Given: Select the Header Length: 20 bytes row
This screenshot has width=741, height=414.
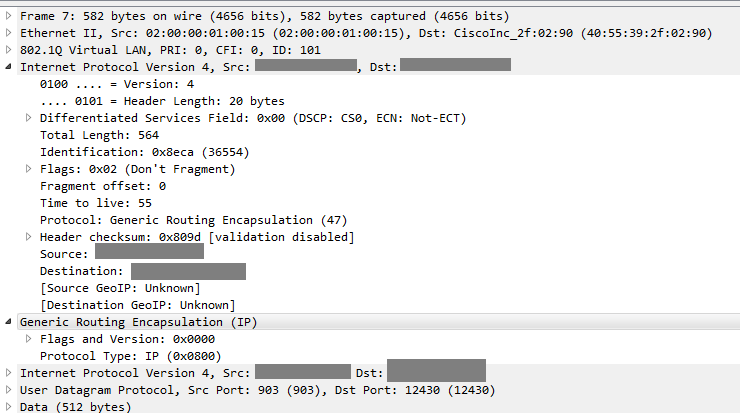Looking at the screenshot, I should click(x=163, y=101).
